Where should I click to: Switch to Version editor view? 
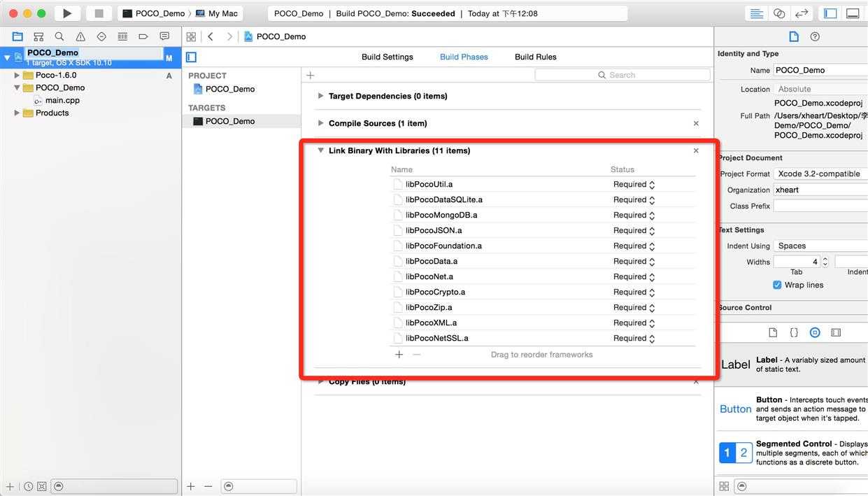802,13
